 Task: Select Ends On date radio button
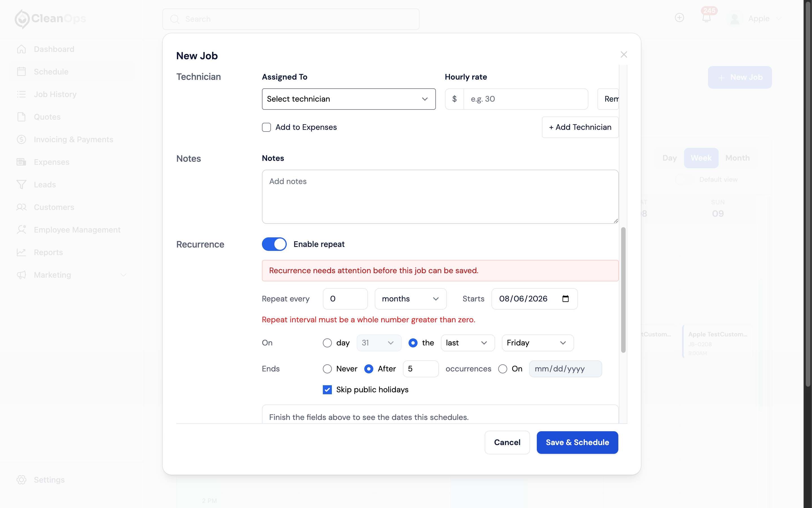tap(503, 369)
